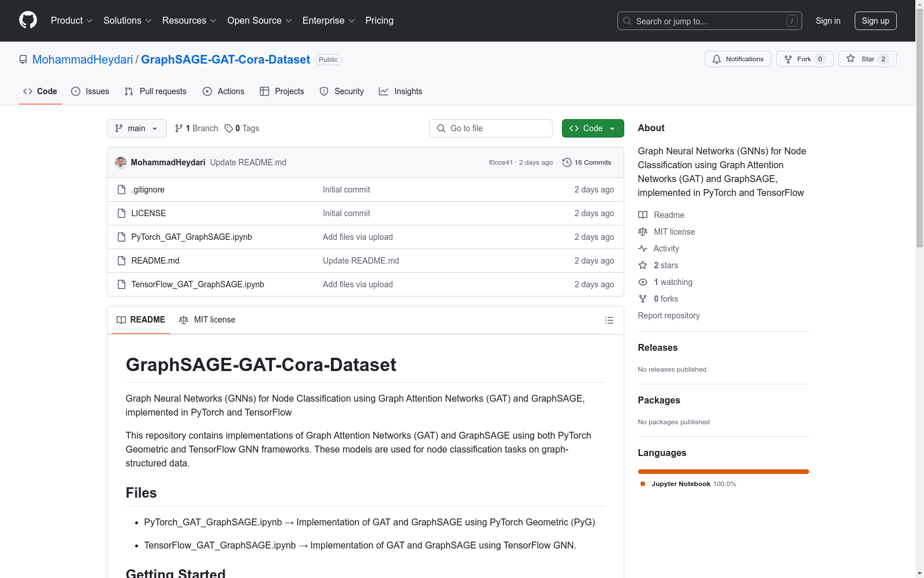Click the file icon for .gitignore
The height and width of the screenshot is (578, 924).
point(121,190)
